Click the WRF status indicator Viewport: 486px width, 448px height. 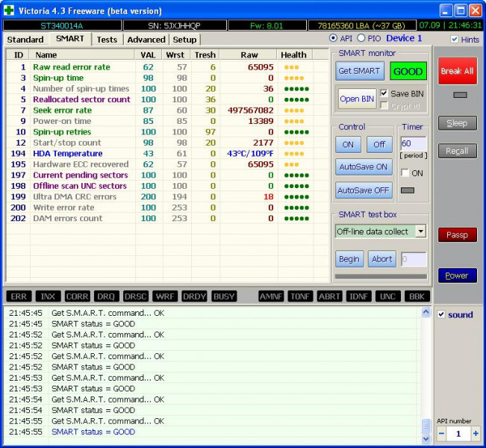[165, 296]
